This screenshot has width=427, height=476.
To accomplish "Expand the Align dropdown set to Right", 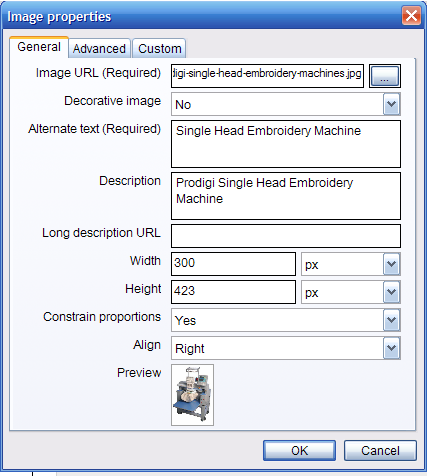I will [286, 348].
